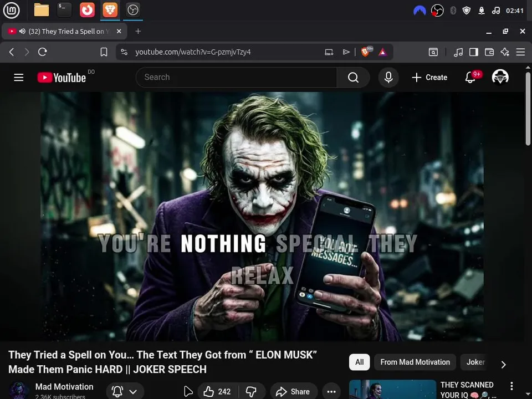Viewport: 532px width, 399px height.
Task: Open Brave Rewards triangle icon
Action: point(383,52)
